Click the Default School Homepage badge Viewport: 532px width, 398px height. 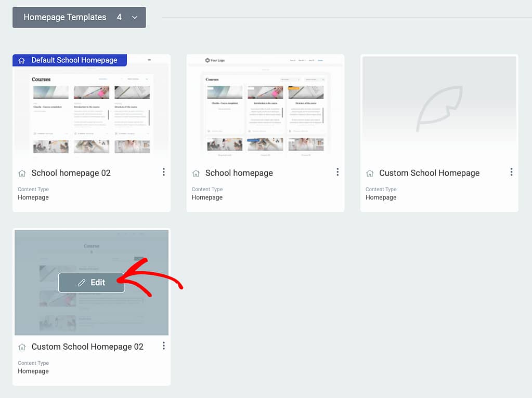pos(70,60)
